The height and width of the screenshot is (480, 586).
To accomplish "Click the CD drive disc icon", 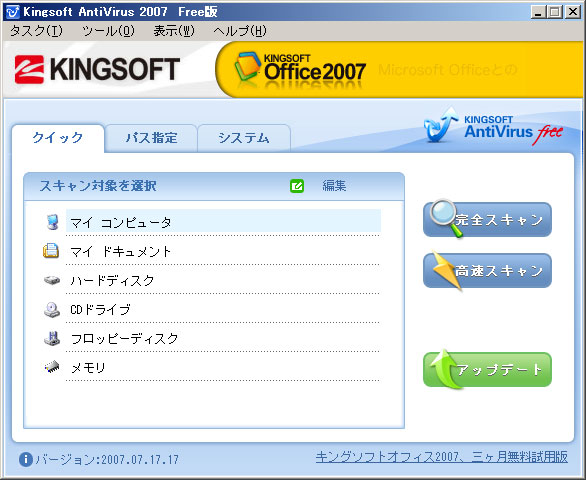I will click(52, 310).
